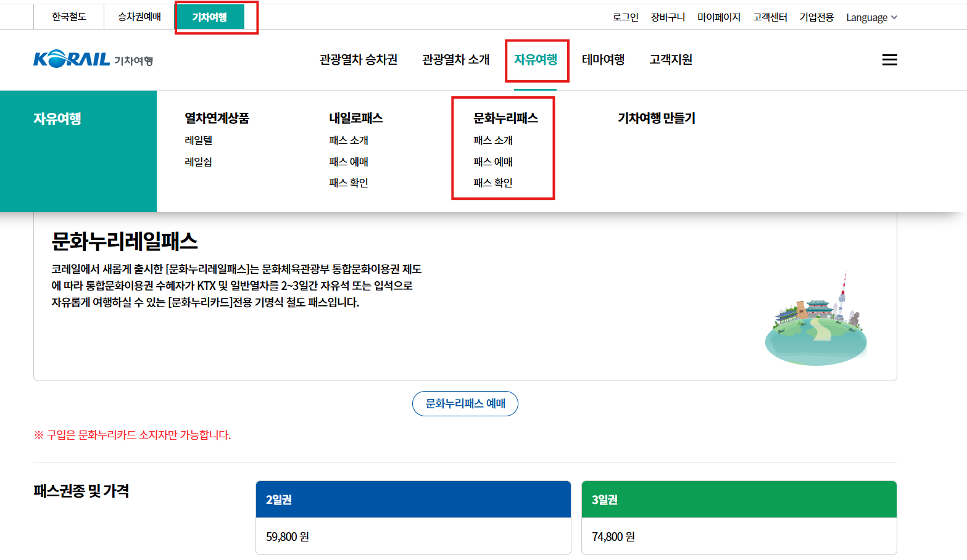Click the Korea island illustration
Image resolution: width=967 pixels, height=560 pixels.
(816, 319)
